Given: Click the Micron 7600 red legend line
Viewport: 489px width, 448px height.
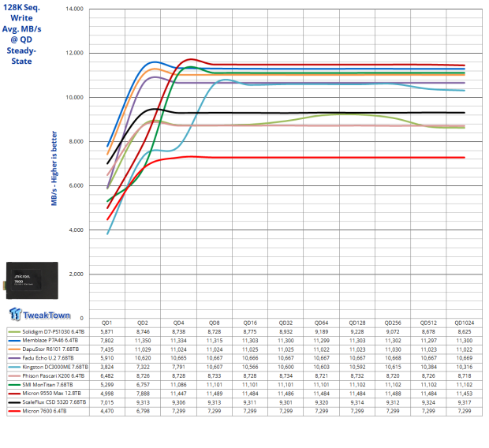Looking at the screenshot, I should point(14,411).
